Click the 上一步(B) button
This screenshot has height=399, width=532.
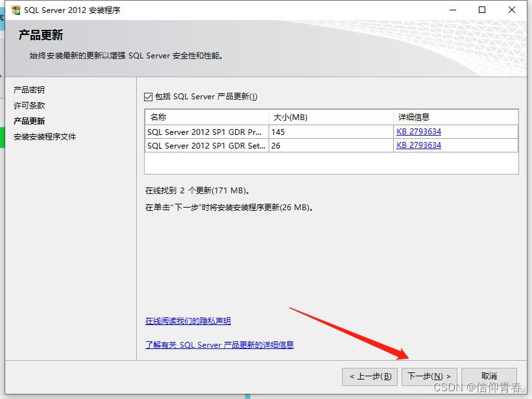[370, 376]
